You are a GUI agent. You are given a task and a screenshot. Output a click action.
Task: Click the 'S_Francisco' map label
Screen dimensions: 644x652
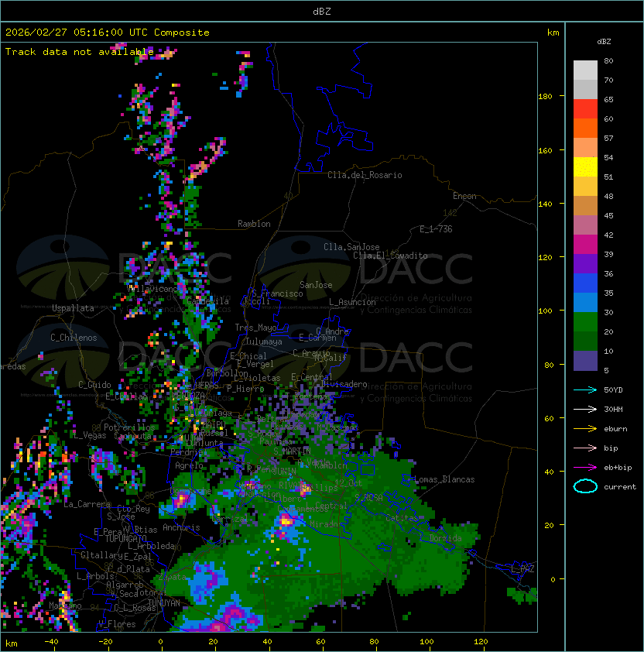(x=278, y=293)
